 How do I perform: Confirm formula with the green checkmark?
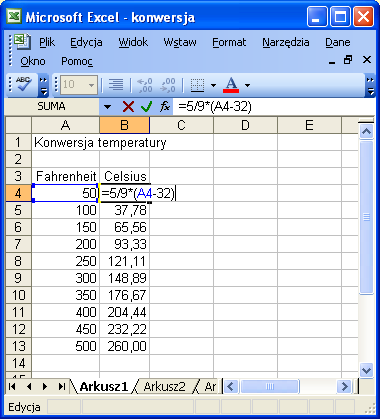[146, 107]
